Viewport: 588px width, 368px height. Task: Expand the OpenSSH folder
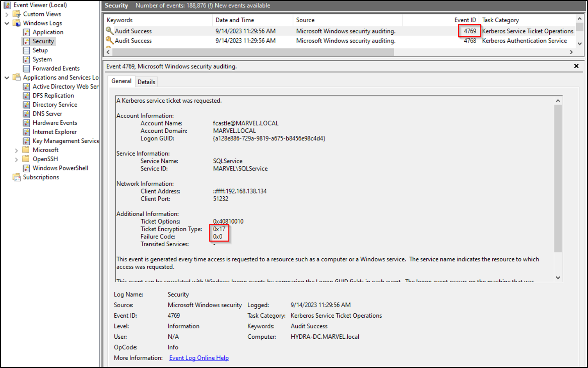(x=16, y=159)
